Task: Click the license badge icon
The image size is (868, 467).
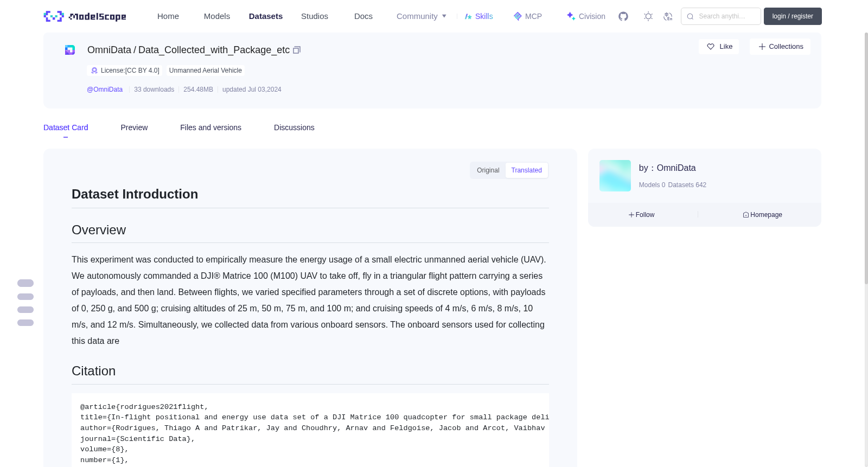Action: coord(94,71)
